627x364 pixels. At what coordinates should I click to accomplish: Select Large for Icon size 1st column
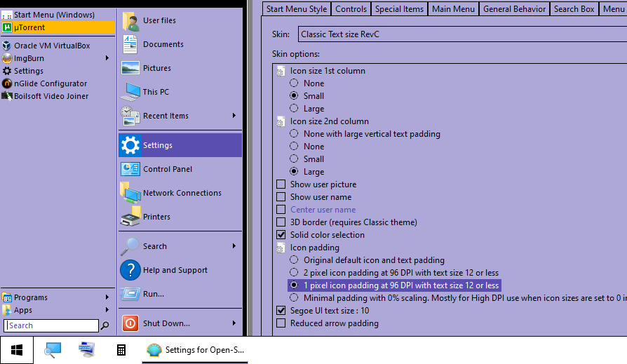pyautogui.click(x=295, y=109)
